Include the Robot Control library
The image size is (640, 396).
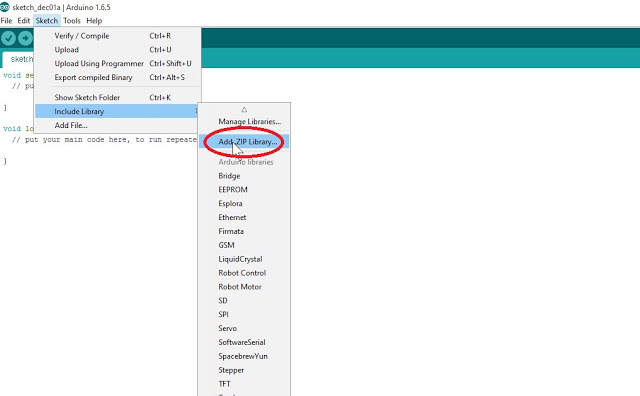244,273
